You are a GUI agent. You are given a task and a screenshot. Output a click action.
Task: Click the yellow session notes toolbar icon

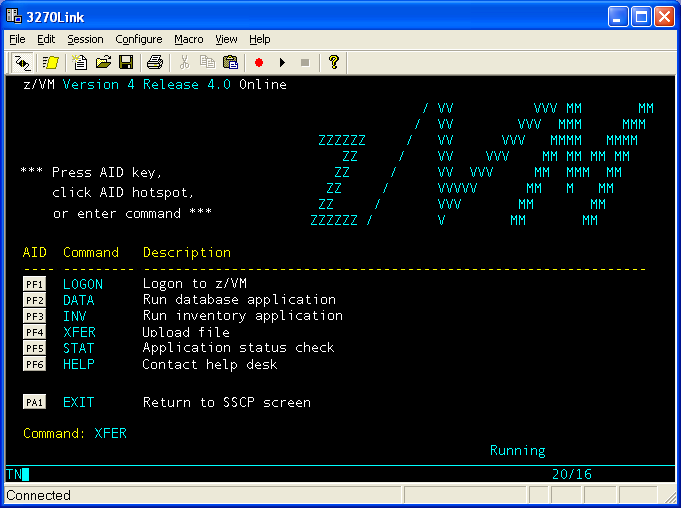click(50, 63)
